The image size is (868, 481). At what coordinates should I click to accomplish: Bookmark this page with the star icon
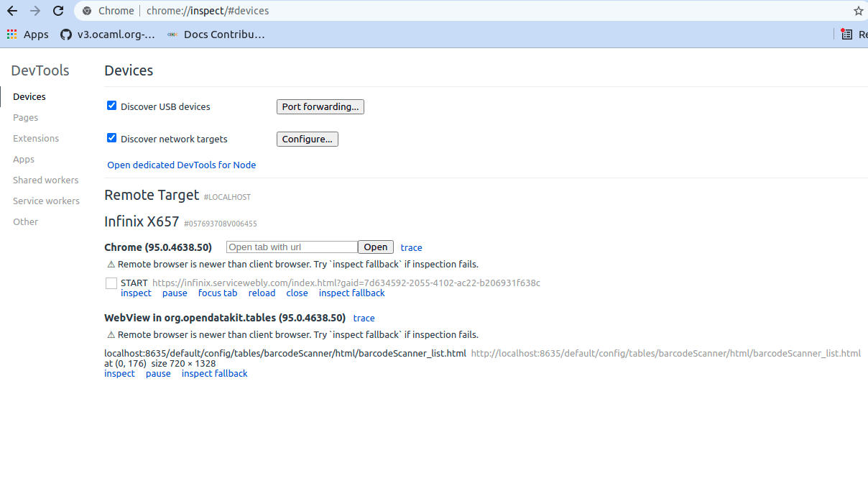858,11
